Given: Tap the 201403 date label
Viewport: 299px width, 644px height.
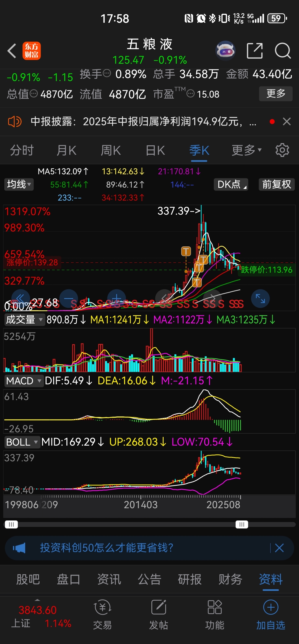Looking at the screenshot, I should (x=141, y=505).
